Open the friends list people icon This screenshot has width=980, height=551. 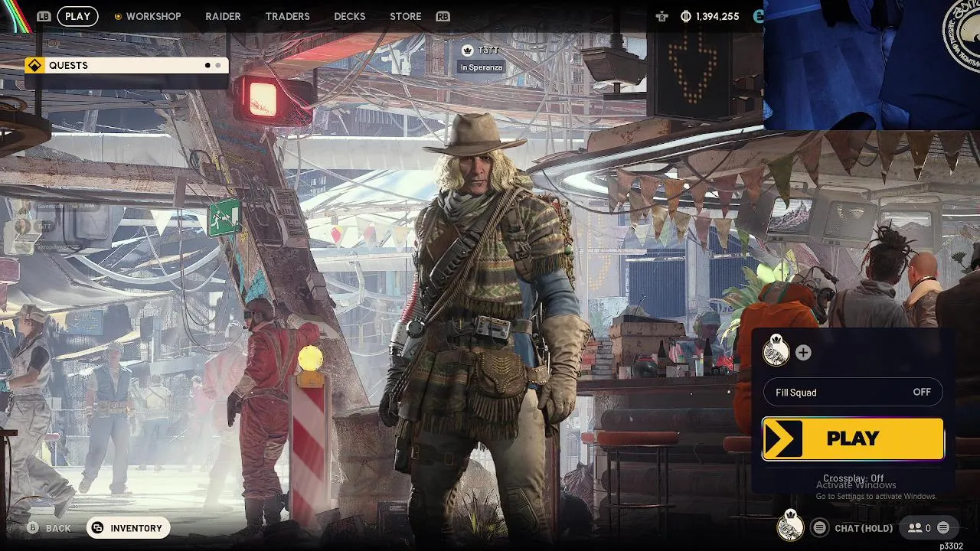915,527
